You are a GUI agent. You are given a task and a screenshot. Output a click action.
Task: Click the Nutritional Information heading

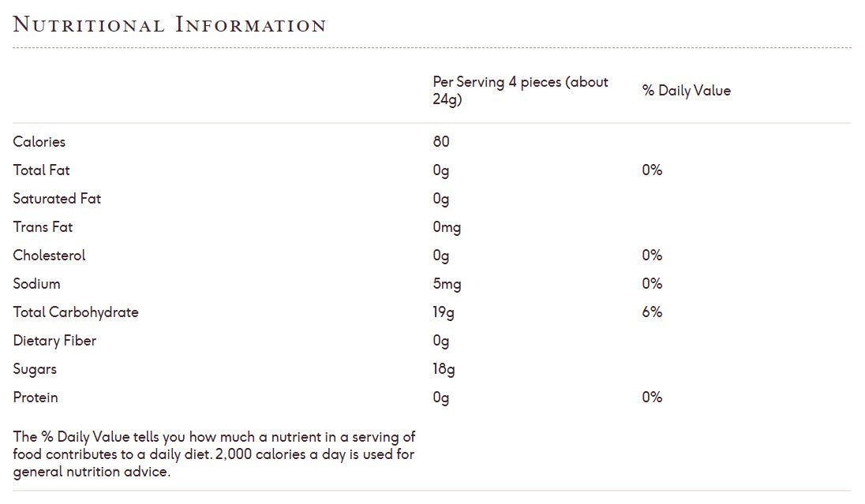coord(170,24)
